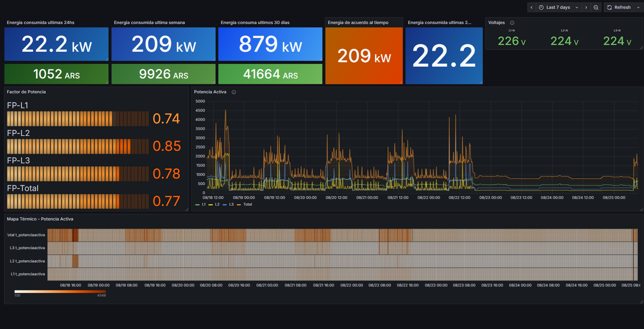Screen dimensions: 644x329
Task: Open Mapa Térmico - Potencia Activa panel title
Action: [x=40, y=219]
